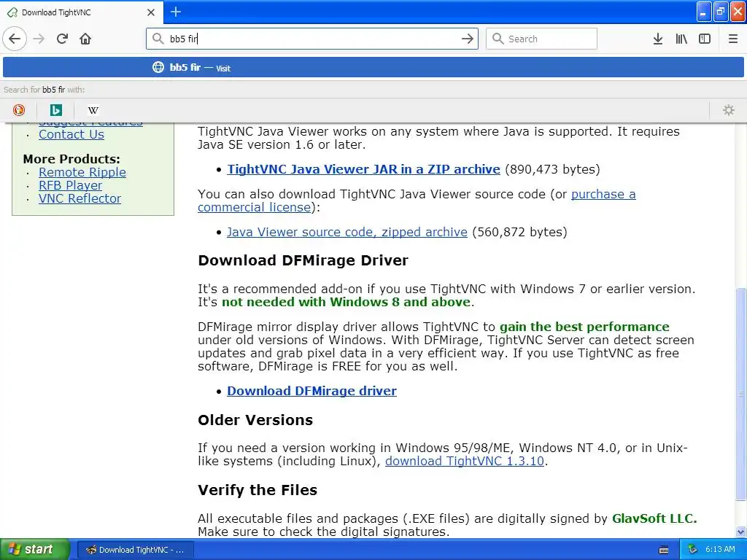Go back to the previous page
Viewport: 747px width, 560px height.
[x=15, y=39]
